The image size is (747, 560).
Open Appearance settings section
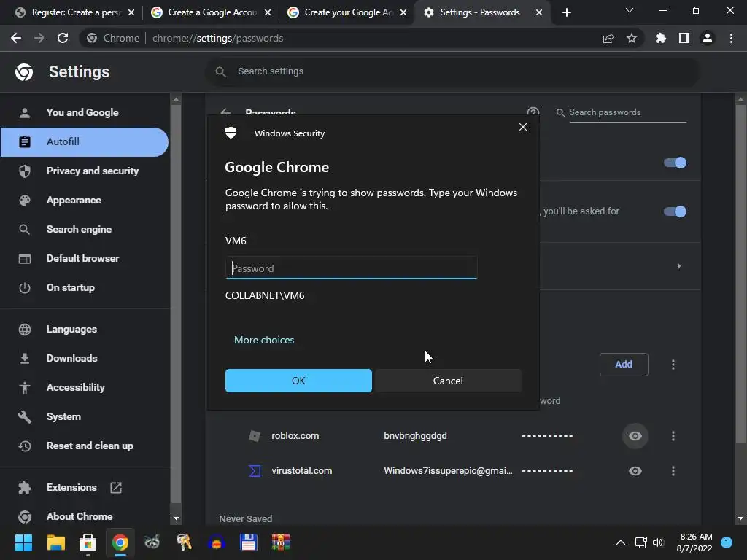pos(85,200)
